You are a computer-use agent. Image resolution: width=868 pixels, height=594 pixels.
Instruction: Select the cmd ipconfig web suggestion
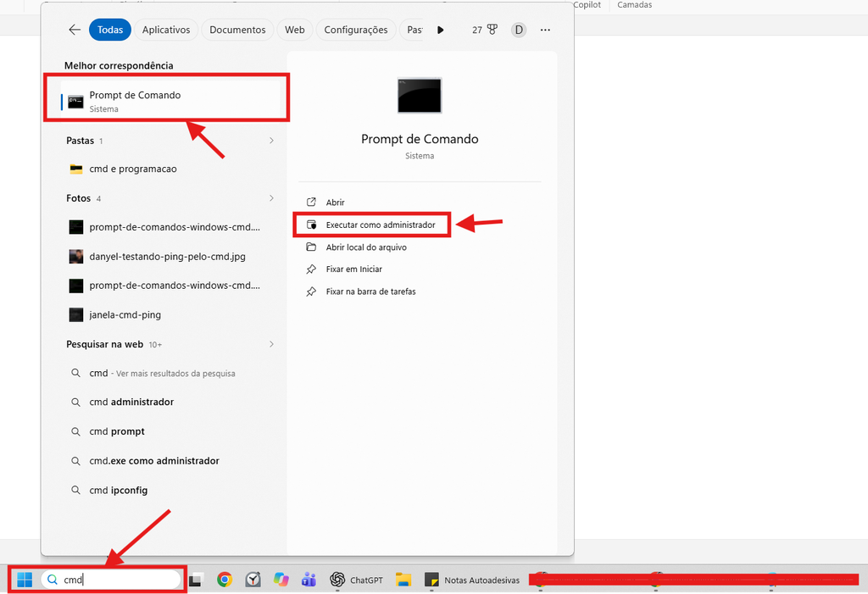(x=171, y=490)
